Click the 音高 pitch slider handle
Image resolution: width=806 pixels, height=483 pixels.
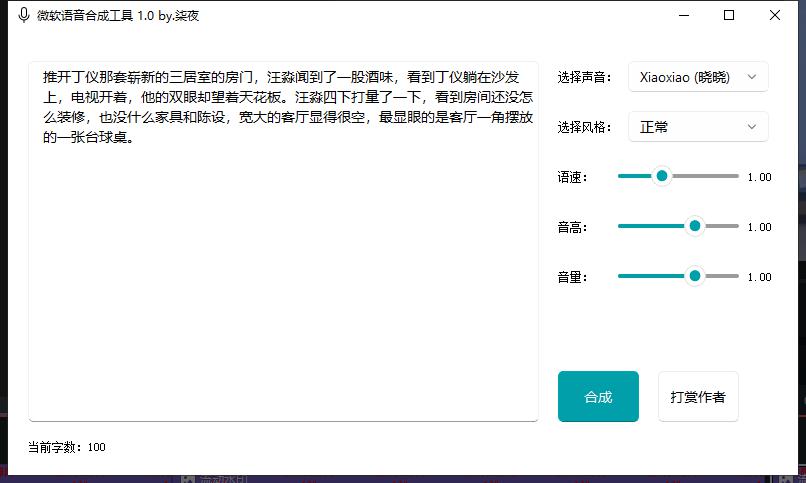tap(695, 226)
